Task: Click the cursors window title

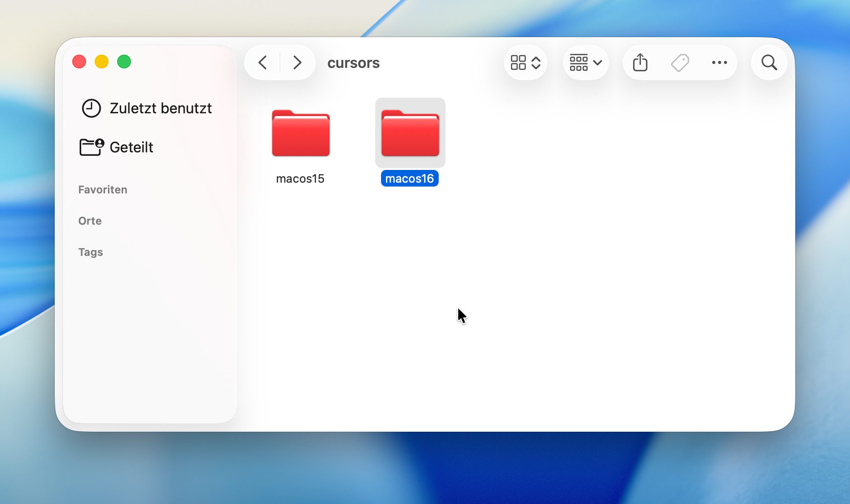Action: point(353,63)
